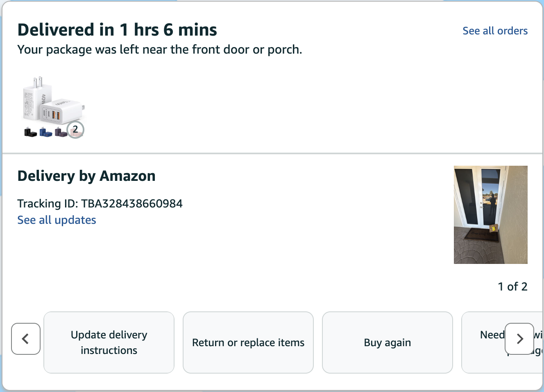Click the tracking ID TBA328438660984

click(x=131, y=203)
